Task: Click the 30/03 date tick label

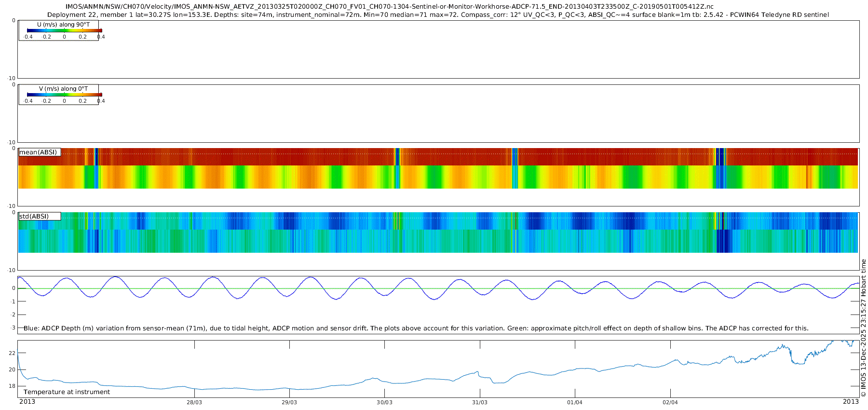Action: coord(384,402)
